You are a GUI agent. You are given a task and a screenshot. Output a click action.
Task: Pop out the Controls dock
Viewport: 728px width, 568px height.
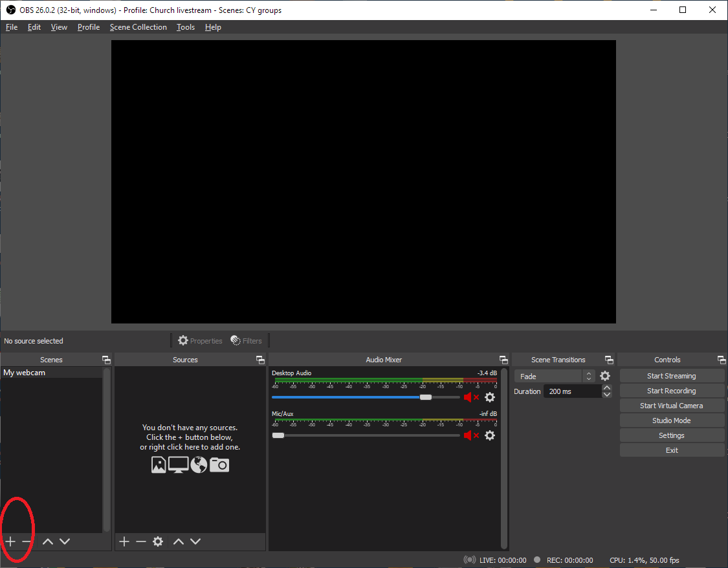click(x=721, y=360)
